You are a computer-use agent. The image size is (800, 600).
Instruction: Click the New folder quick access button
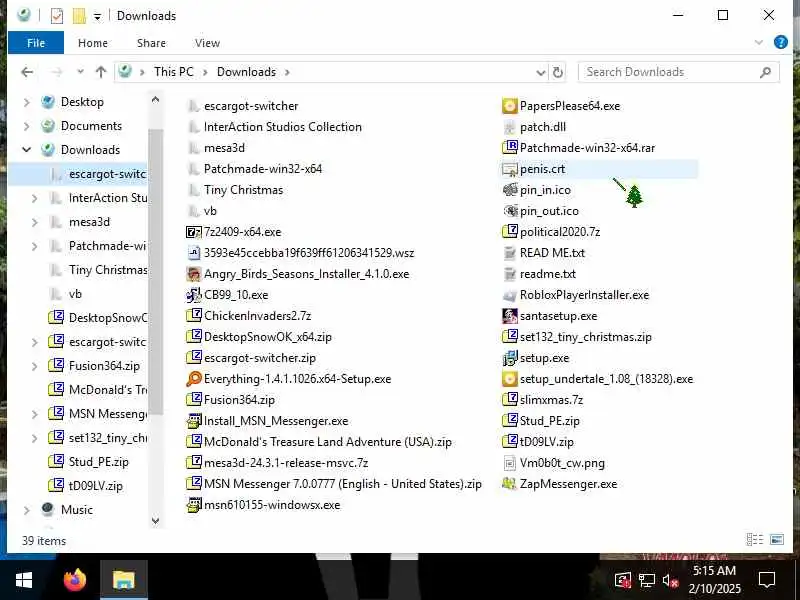pyautogui.click(x=79, y=16)
